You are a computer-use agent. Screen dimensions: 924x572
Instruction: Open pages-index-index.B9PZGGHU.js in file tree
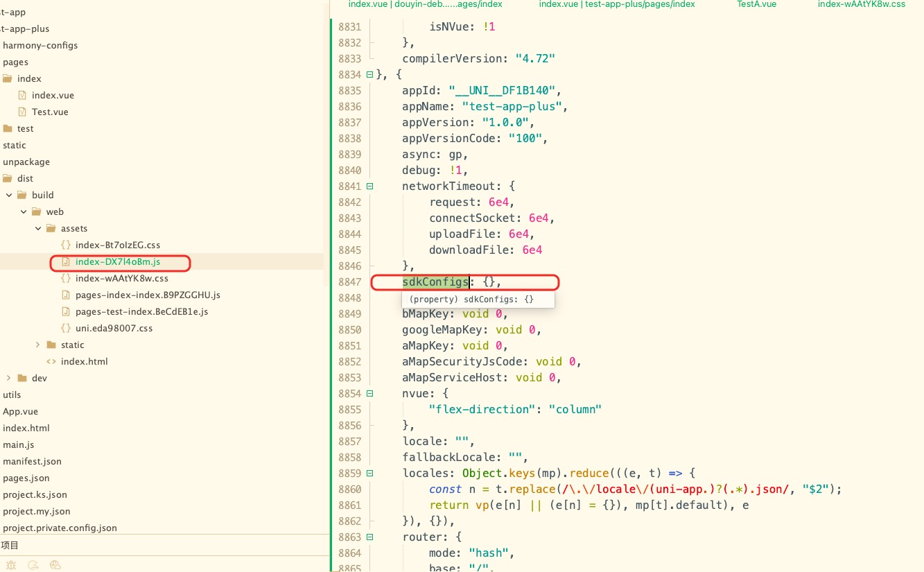coord(148,295)
